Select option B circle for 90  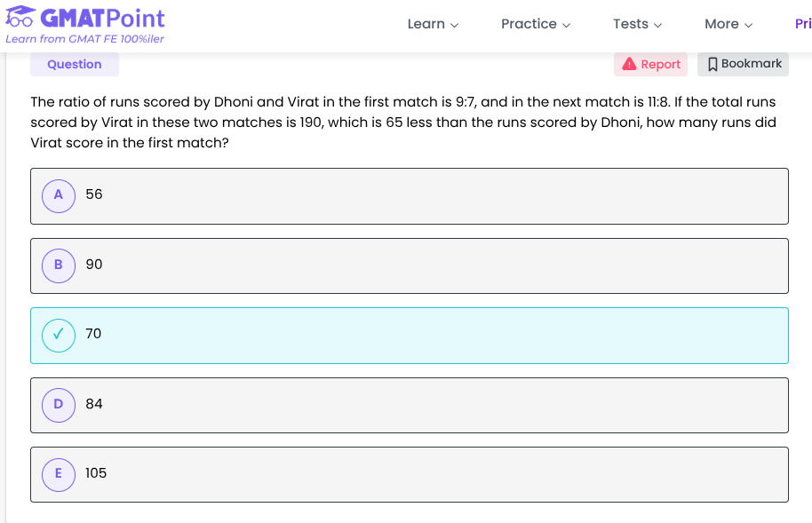tap(59, 265)
